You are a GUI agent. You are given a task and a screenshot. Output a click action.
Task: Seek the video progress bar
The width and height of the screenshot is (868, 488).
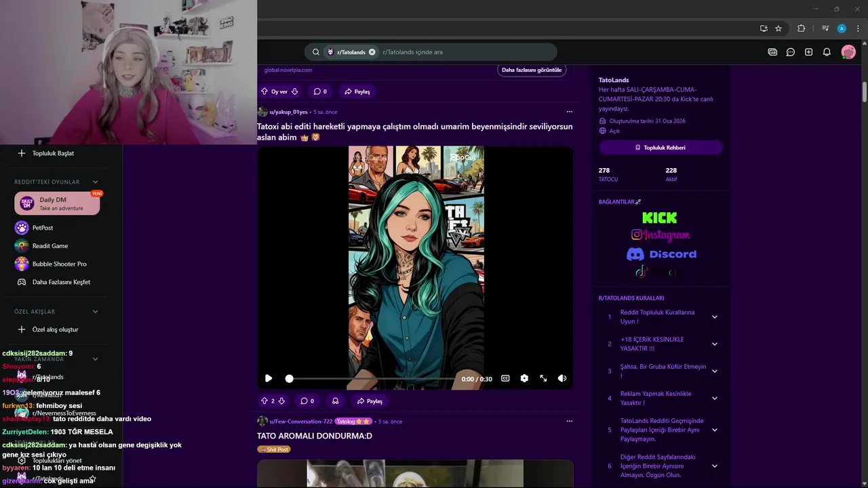372,379
